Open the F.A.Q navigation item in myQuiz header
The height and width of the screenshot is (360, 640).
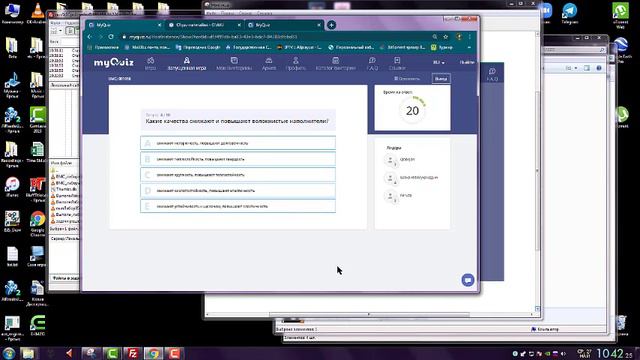[x=372, y=64]
